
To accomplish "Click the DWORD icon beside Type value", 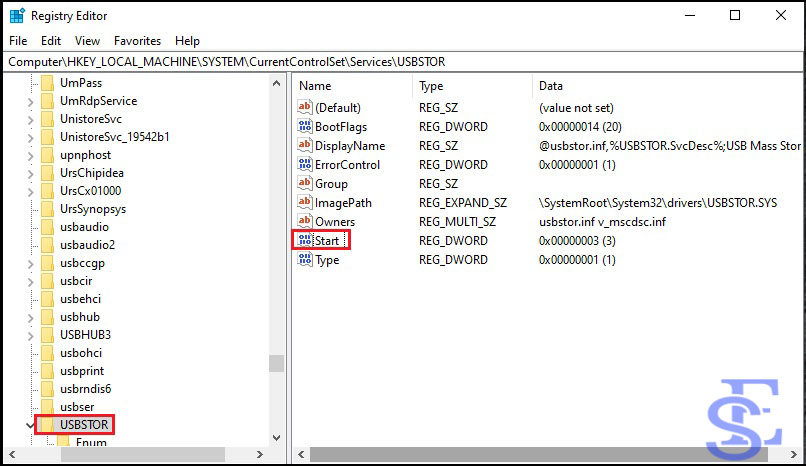I will coord(305,259).
